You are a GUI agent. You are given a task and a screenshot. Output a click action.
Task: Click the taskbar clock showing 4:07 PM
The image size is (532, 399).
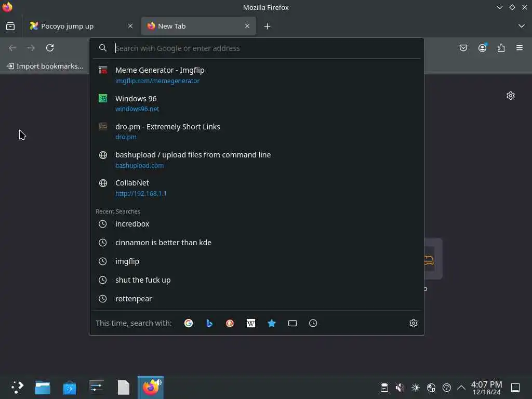486,388
